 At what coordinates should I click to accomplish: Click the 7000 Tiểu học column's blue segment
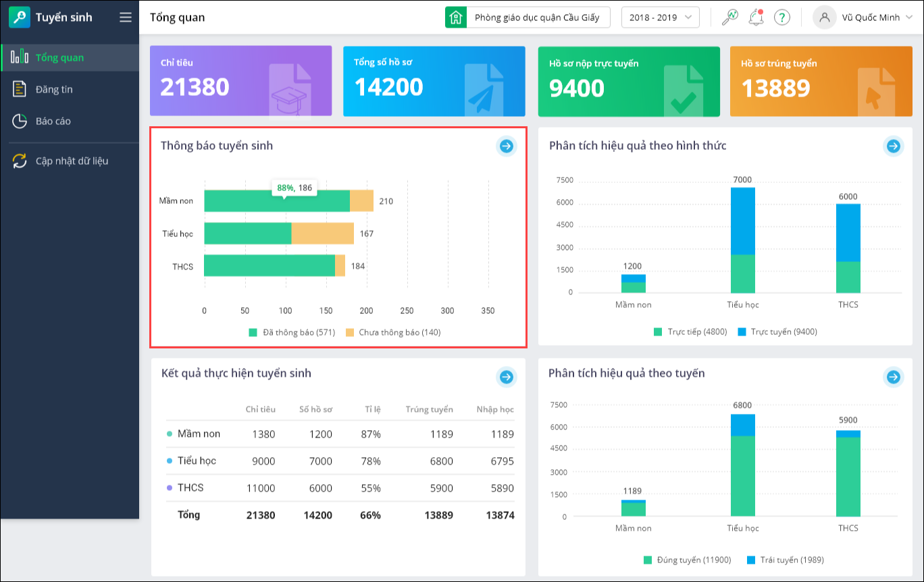point(743,221)
